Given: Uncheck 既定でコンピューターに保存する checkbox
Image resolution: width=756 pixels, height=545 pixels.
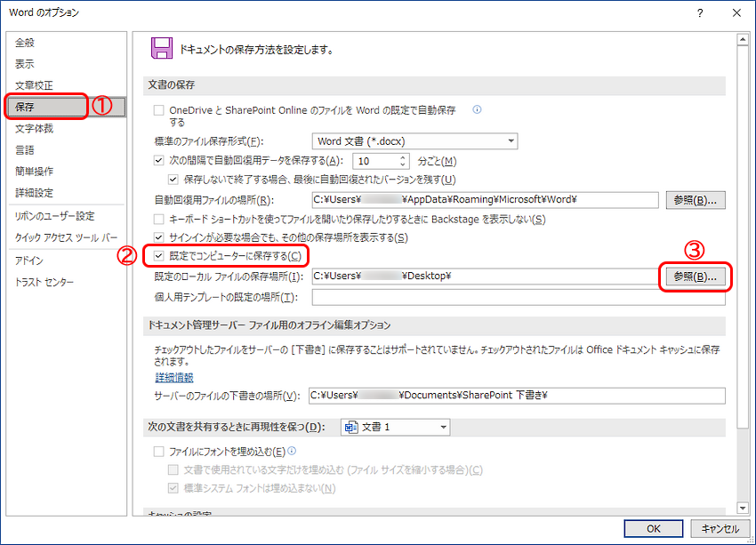Looking at the screenshot, I should pos(159,257).
